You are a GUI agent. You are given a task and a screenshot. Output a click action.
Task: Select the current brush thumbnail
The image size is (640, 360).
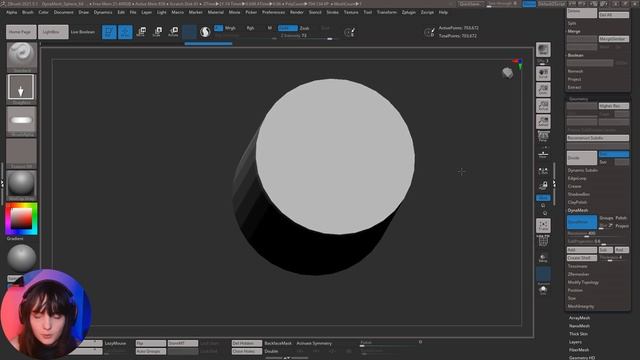22,56
